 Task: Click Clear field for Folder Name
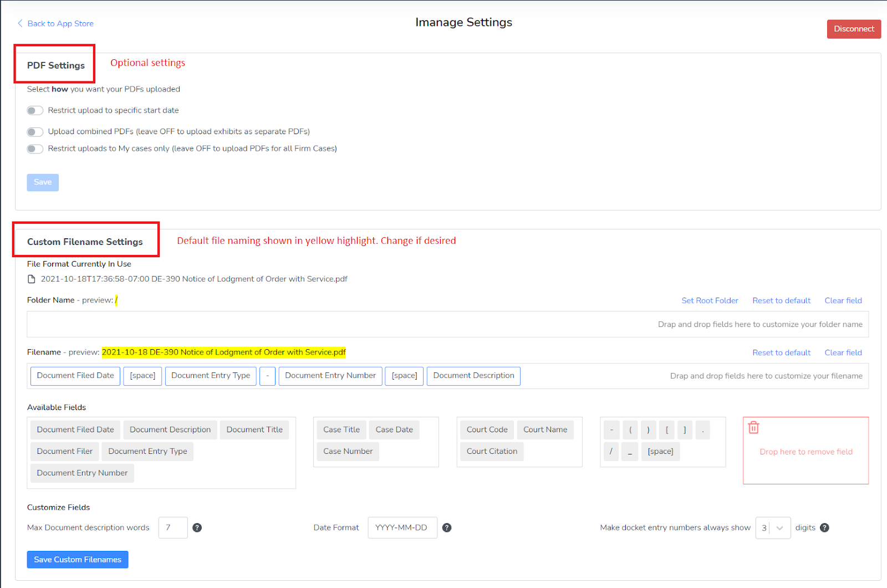[x=843, y=300]
